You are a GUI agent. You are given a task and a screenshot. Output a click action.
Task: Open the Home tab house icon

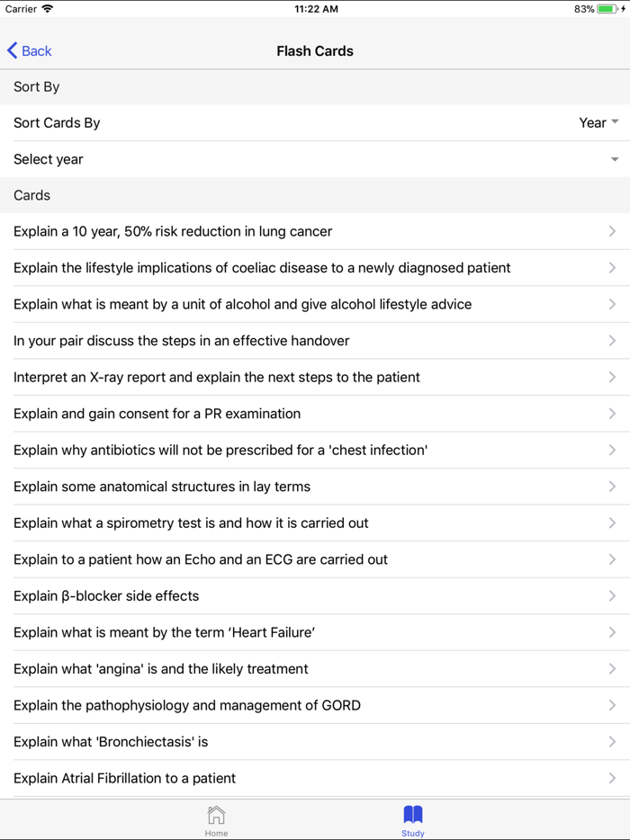(x=216, y=815)
